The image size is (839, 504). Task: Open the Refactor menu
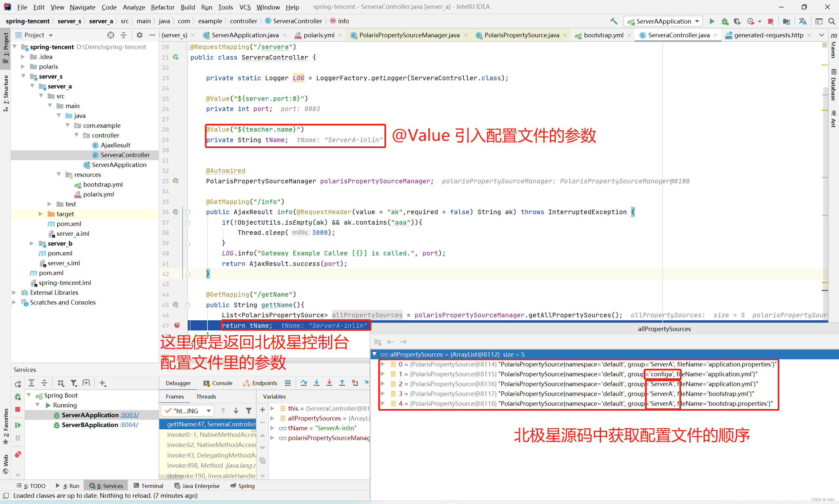pyautogui.click(x=163, y=7)
